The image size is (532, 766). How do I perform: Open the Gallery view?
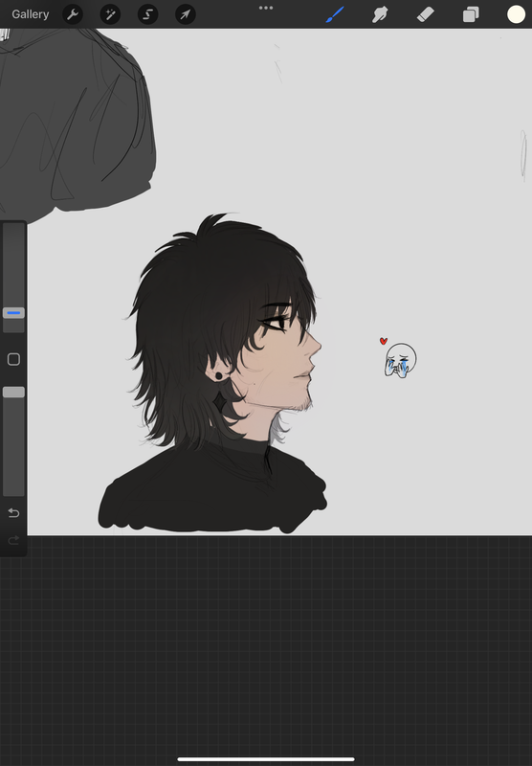(31, 14)
